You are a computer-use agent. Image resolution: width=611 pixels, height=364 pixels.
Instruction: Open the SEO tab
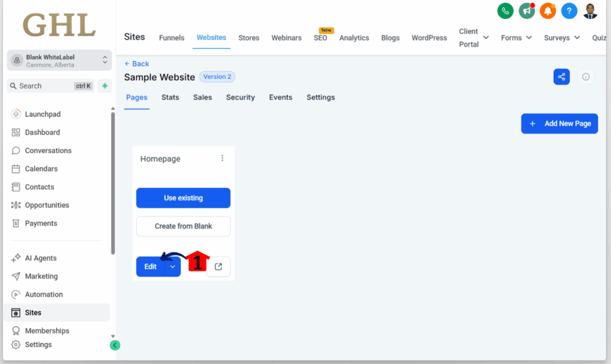[320, 38]
